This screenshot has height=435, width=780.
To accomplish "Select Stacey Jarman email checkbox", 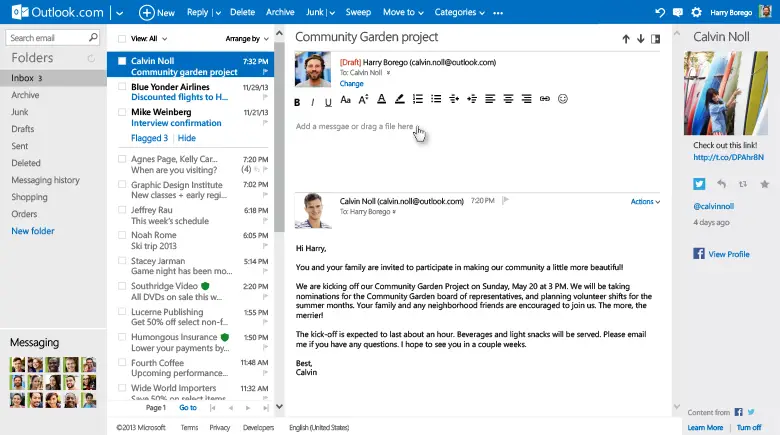I will (x=121, y=261).
